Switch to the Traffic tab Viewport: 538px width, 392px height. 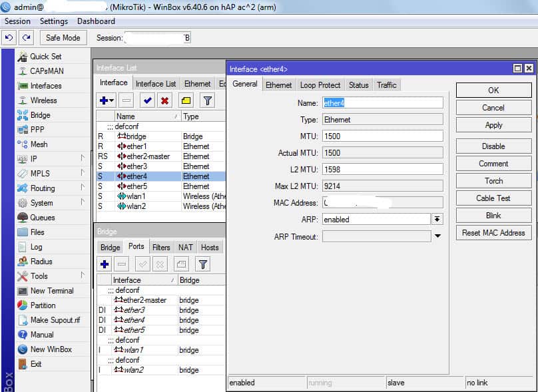(x=387, y=85)
